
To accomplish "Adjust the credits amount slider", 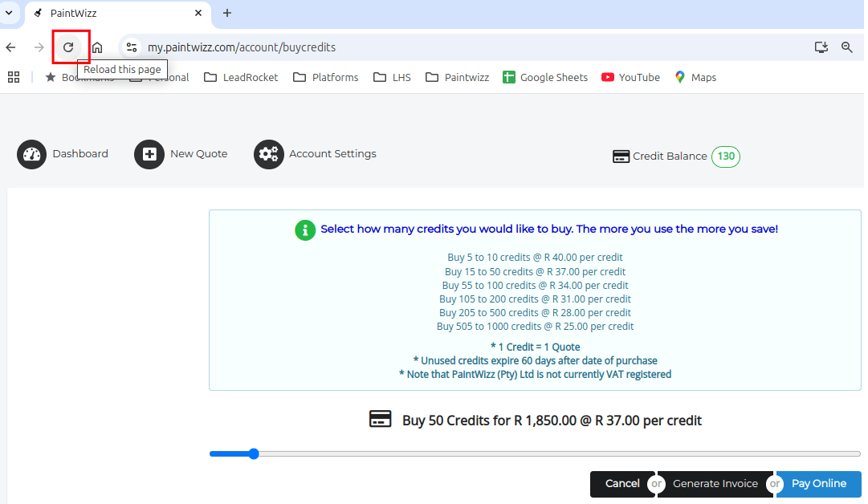I will click(254, 453).
